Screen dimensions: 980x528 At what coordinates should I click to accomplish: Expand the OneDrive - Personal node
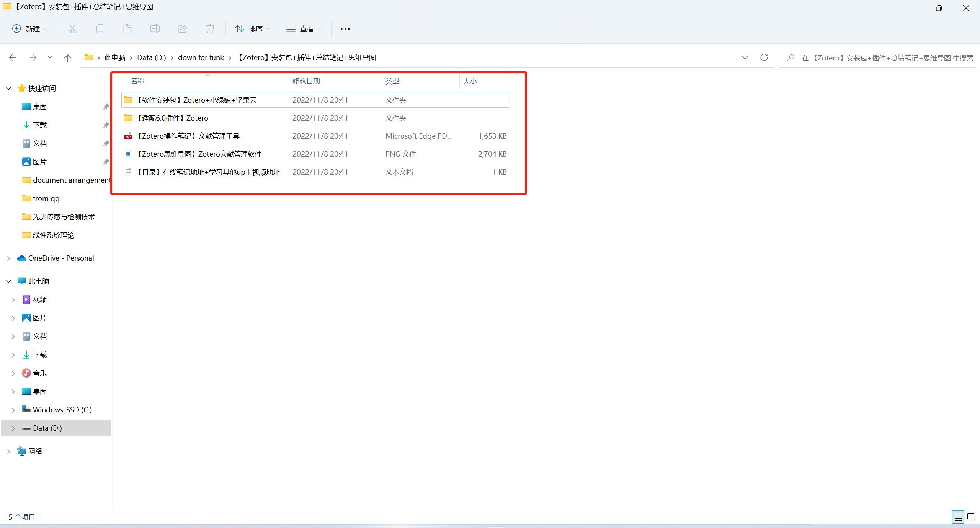click(x=9, y=258)
